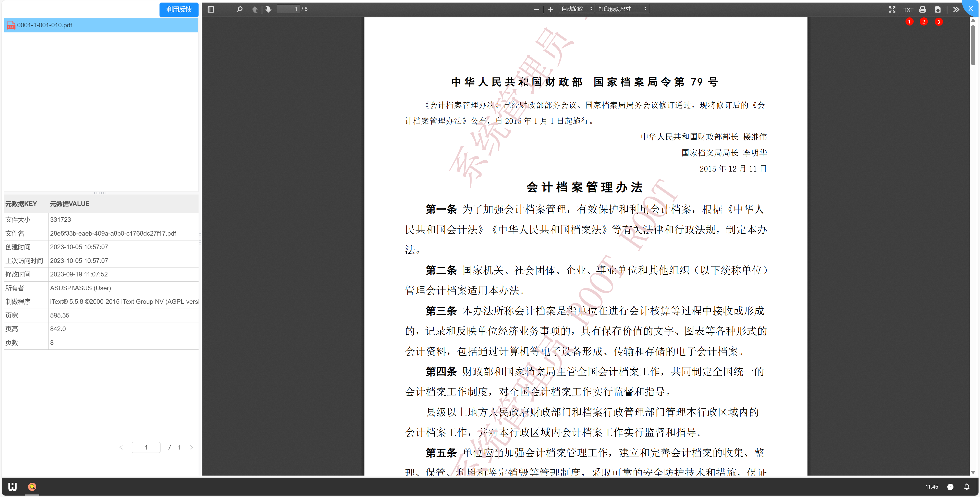980x497 pixels.
Task: Enter presentation fullscreen mode
Action: click(x=892, y=9)
